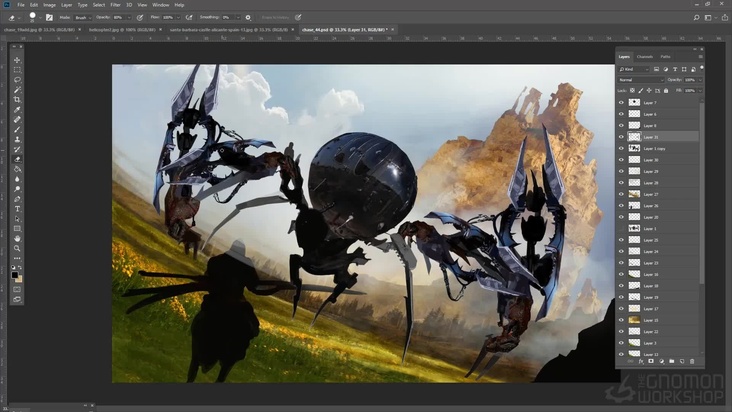Select the Crop tool
This screenshot has width=732, height=412.
click(x=17, y=99)
